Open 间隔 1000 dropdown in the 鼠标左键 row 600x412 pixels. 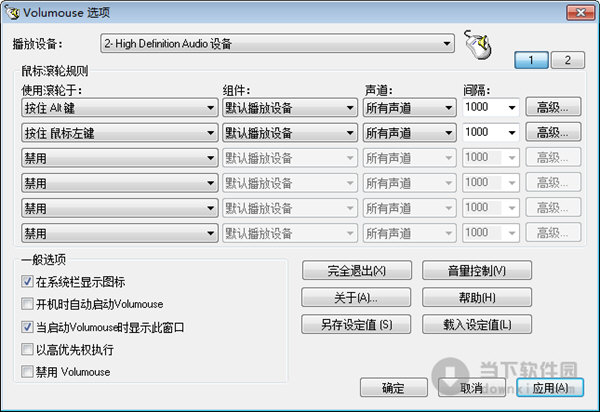(x=512, y=133)
